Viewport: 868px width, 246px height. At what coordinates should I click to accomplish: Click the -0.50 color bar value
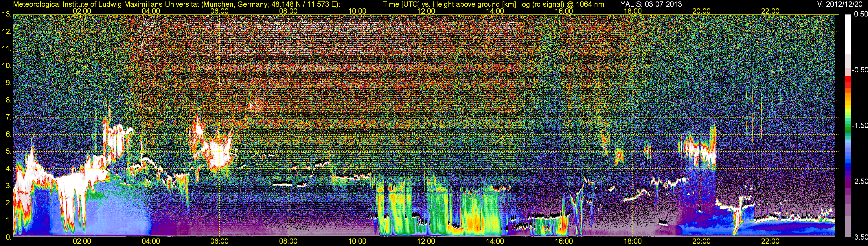pos(860,70)
